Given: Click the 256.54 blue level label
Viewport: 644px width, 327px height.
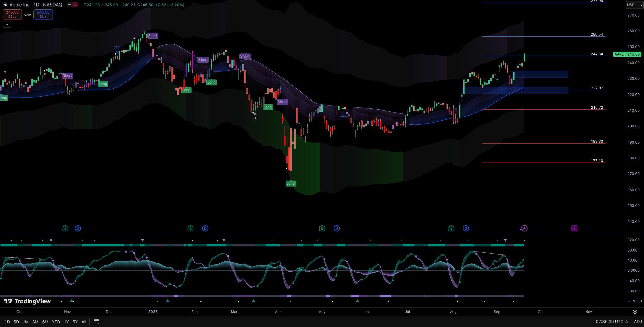Looking at the screenshot, I should click(x=597, y=34).
